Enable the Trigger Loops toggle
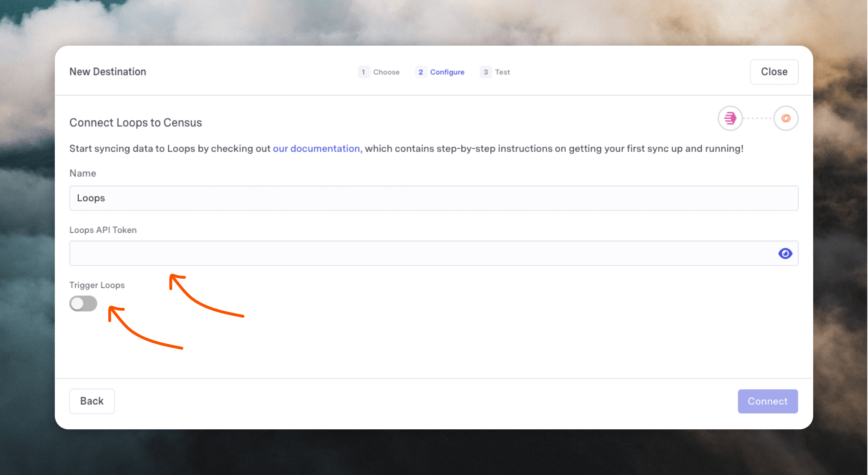 (x=83, y=303)
